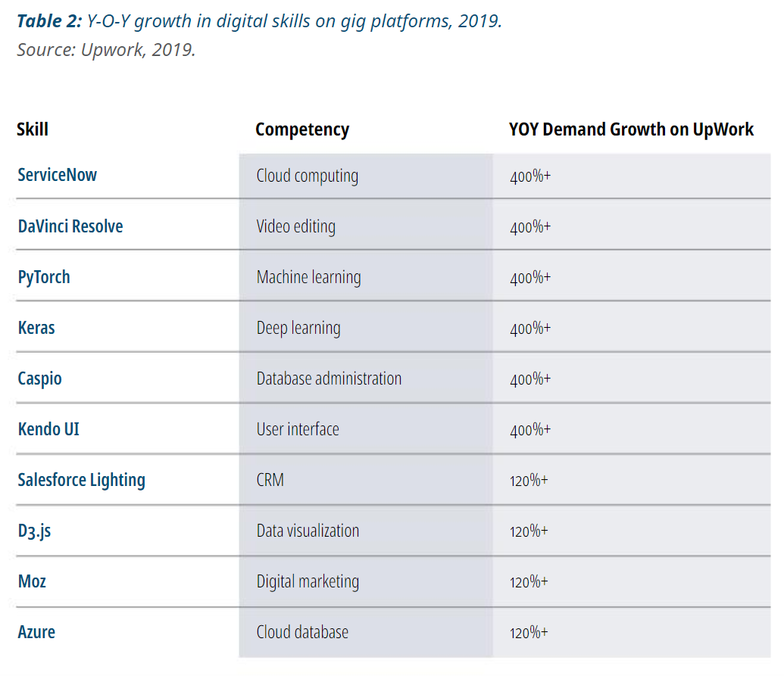784x676 pixels.
Task: Click the 120%+ growth value for Azure
Action: (x=529, y=633)
